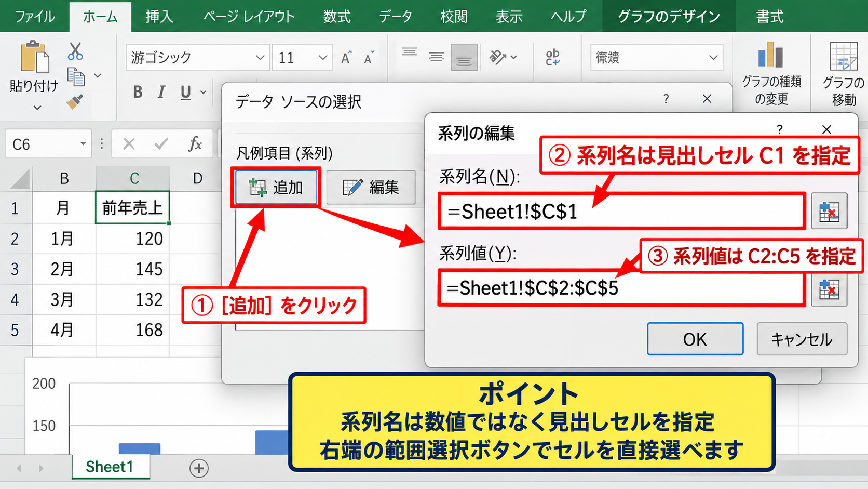Decrease font size with the small A icon

tap(369, 57)
